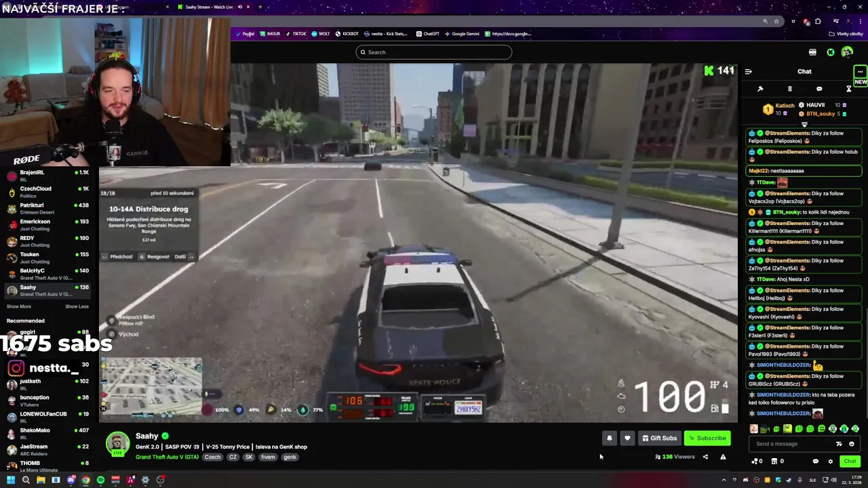Click the fivem tag
868x488 pixels.
268,457
